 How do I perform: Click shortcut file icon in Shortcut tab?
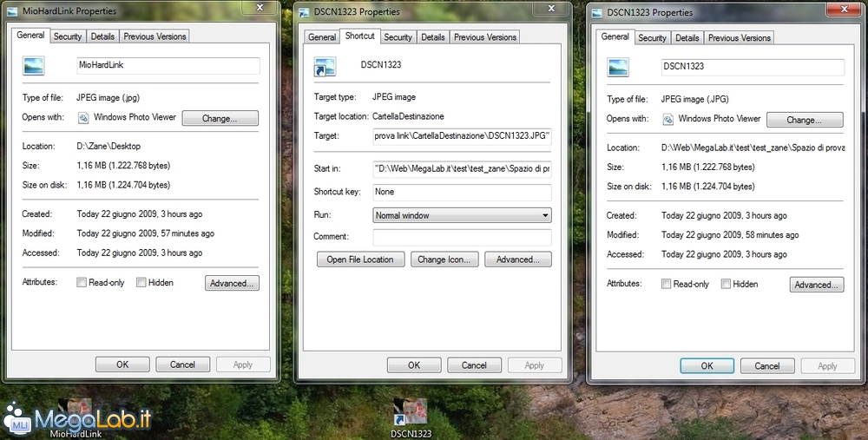point(326,66)
